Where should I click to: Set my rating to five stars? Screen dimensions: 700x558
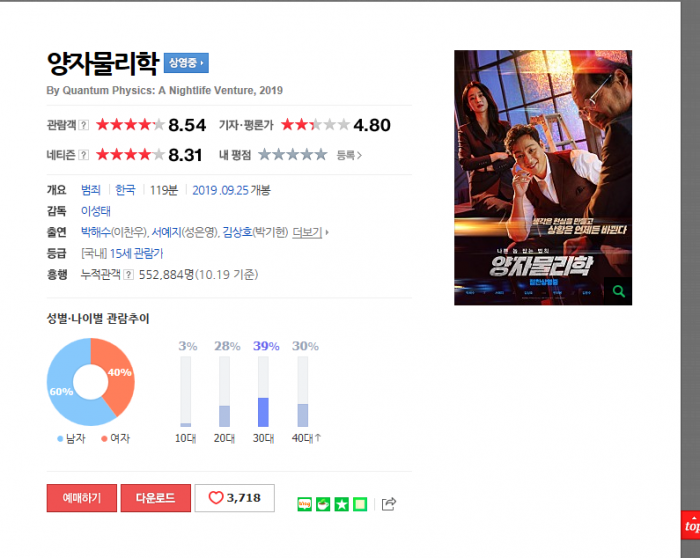pyautogui.click(x=321, y=155)
